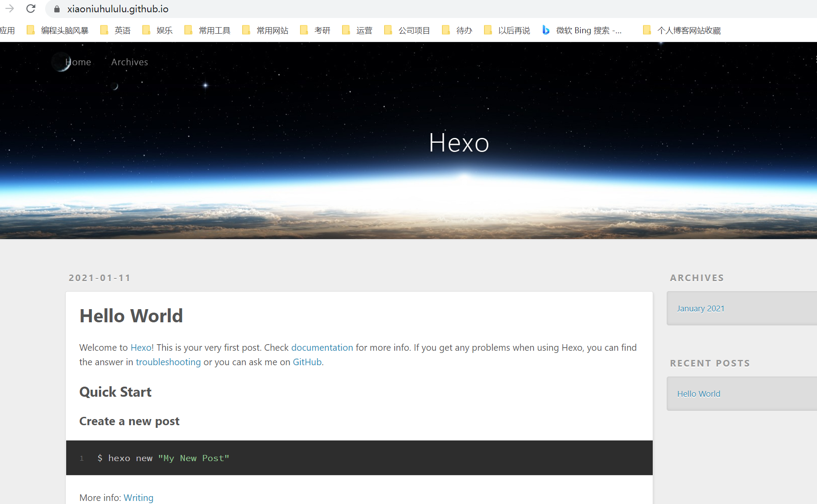Click the hexo new "My New Post" code line
The width and height of the screenshot is (817, 504).
tap(163, 458)
